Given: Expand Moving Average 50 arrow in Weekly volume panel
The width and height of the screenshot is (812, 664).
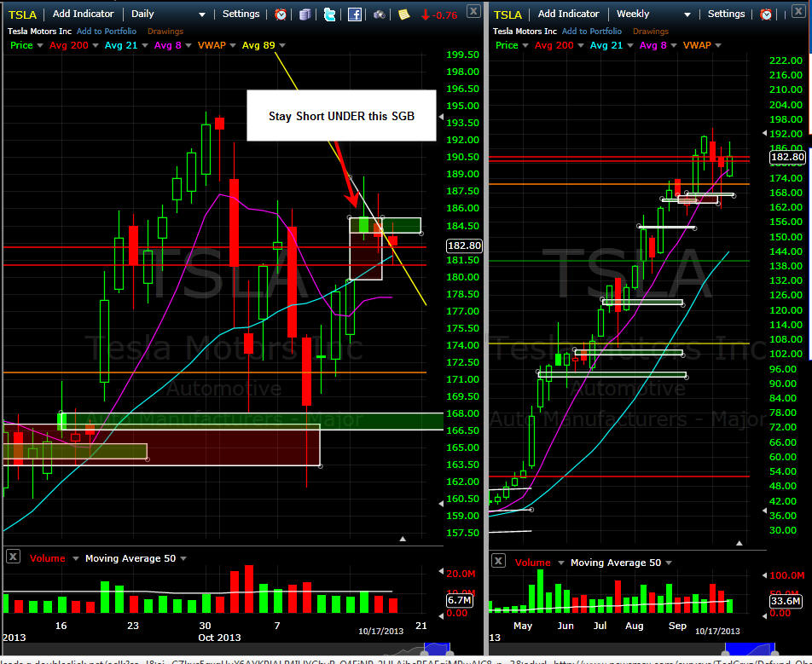Looking at the screenshot, I should point(669,563).
